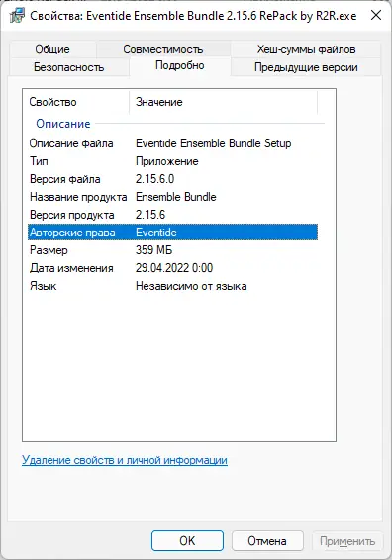
Task: Switch to the Общие tab
Action: [x=52, y=48]
